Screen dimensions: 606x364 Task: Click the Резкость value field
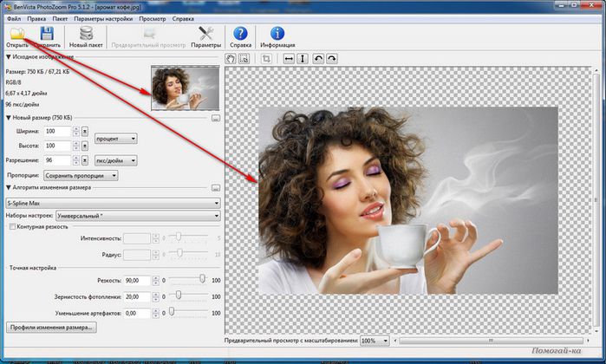137,280
